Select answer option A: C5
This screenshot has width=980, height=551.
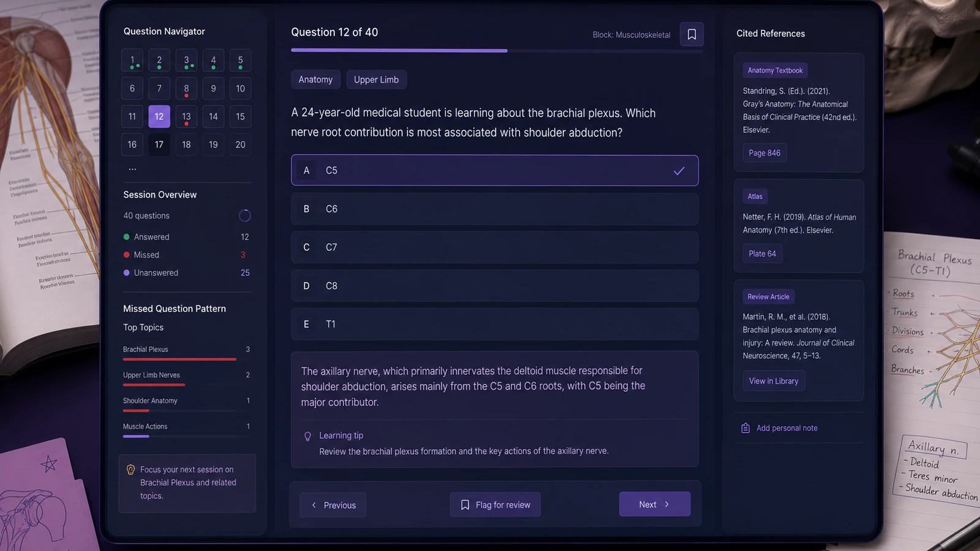494,170
